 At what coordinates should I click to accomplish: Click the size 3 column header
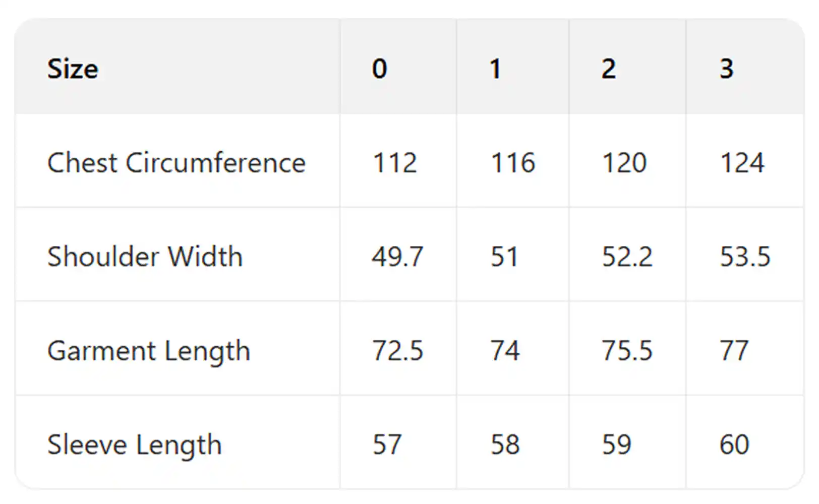click(x=726, y=69)
